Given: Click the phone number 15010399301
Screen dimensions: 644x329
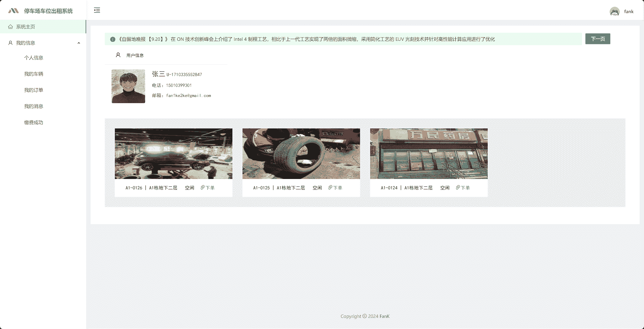Looking at the screenshot, I should pos(179,85).
